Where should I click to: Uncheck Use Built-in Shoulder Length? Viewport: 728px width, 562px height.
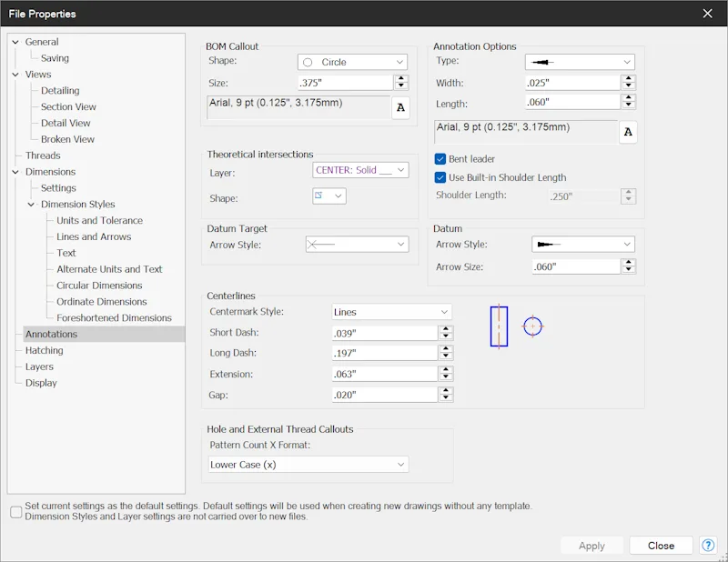[440, 177]
